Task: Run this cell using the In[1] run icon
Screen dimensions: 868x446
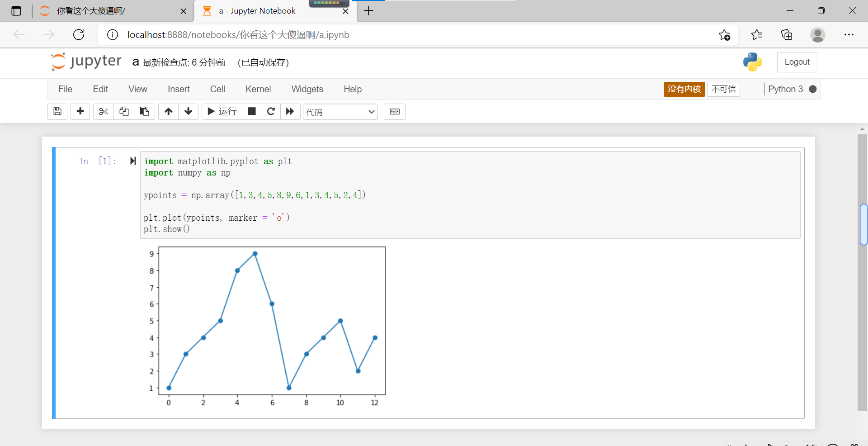Action: [x=133, y=161]
